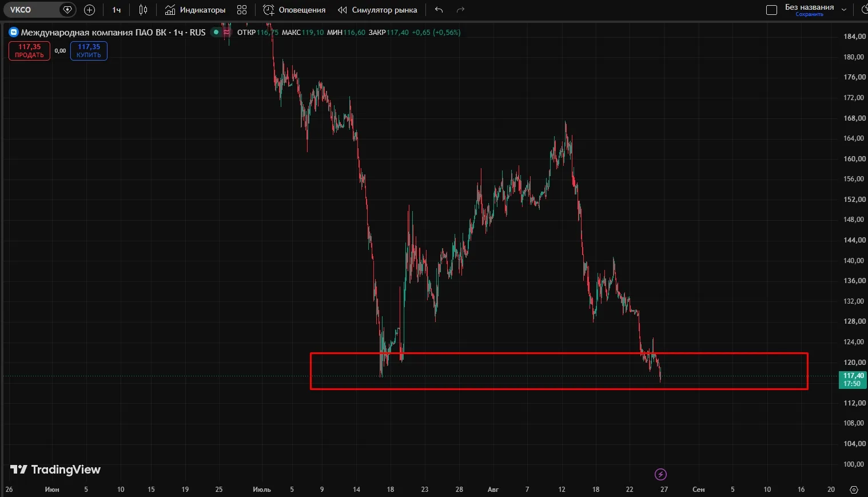Open the candlestick chart type menu
868x497 pixels.
click(x=143, y=10)
